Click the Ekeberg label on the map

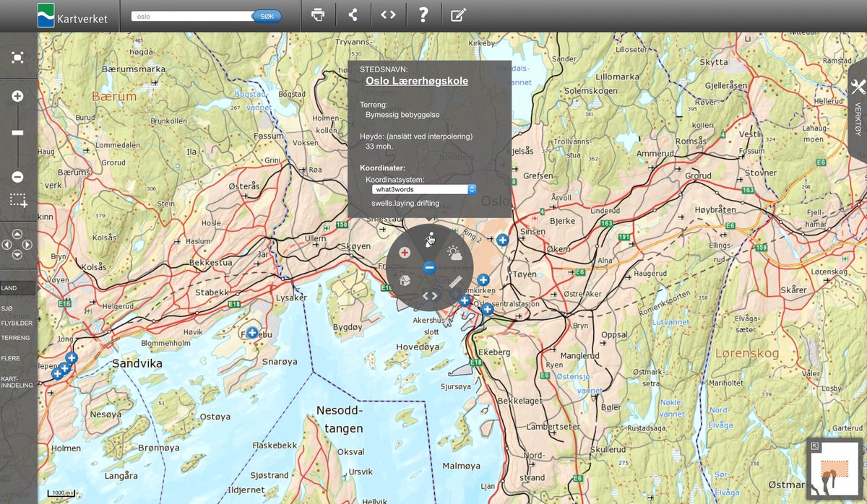[494, 352]
